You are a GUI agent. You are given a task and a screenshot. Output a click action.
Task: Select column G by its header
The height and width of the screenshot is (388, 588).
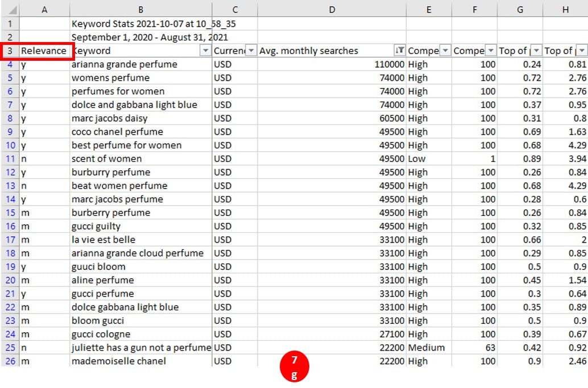pyautogui.click(x=520, y=10)
